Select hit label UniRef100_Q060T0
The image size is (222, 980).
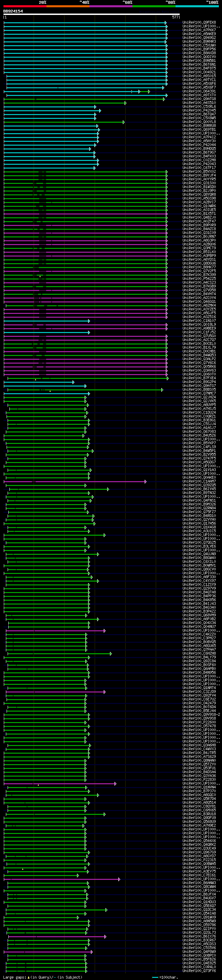point(199,374)
